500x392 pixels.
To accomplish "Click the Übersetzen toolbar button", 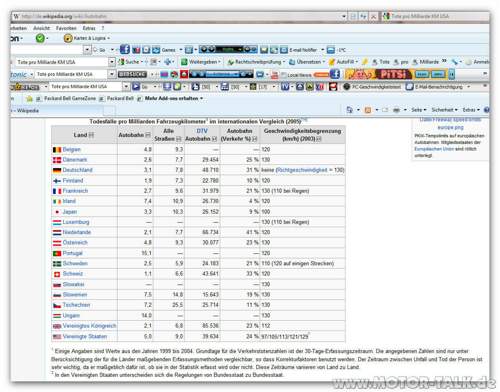I will (306, 62).
